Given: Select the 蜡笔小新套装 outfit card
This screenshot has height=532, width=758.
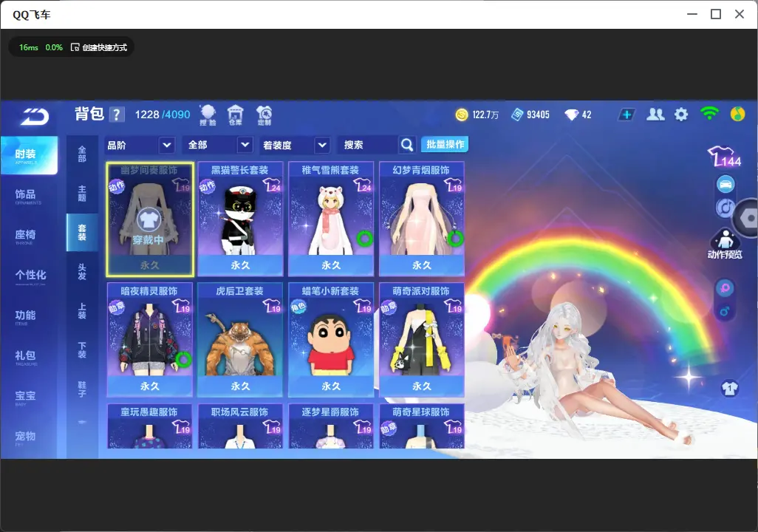Looking at the screenshot, I should point(331,340).
